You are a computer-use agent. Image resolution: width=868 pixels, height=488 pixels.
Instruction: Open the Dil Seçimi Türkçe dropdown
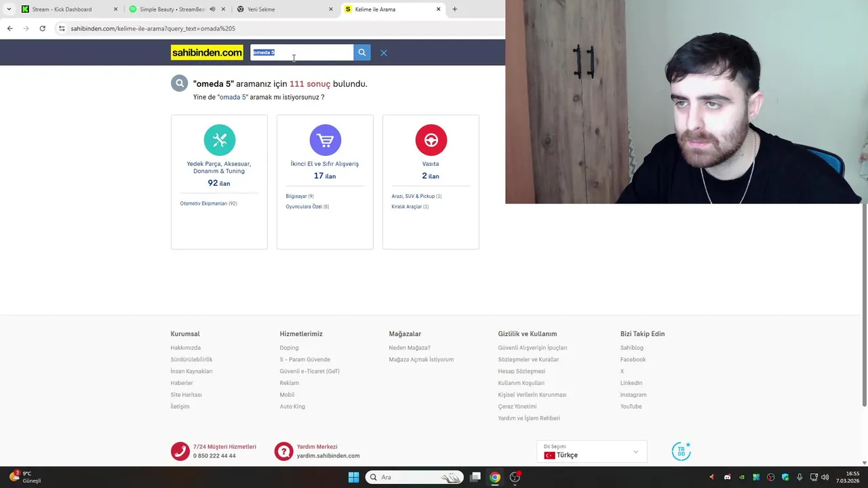click(591, 451)
